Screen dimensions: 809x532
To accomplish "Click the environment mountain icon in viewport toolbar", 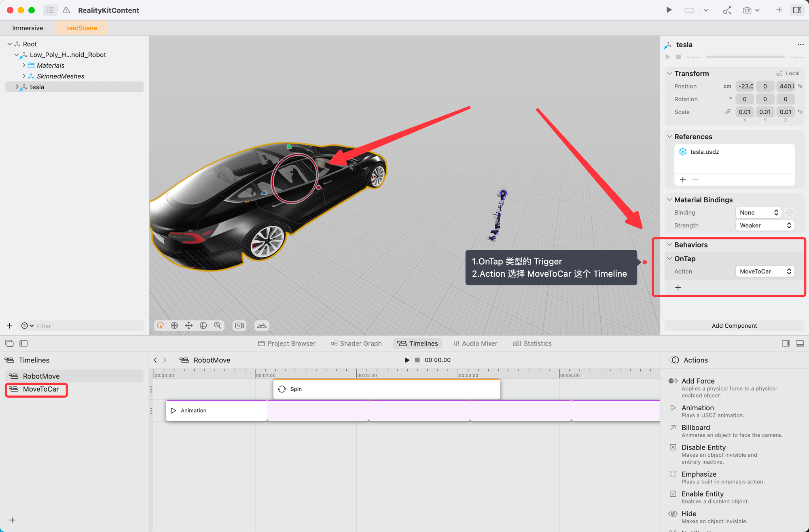I will (x=262, y=326).
